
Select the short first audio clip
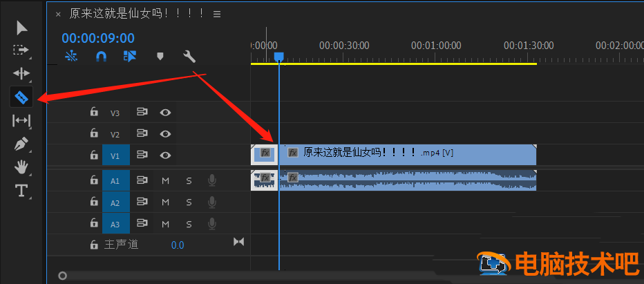click(265, 180)
